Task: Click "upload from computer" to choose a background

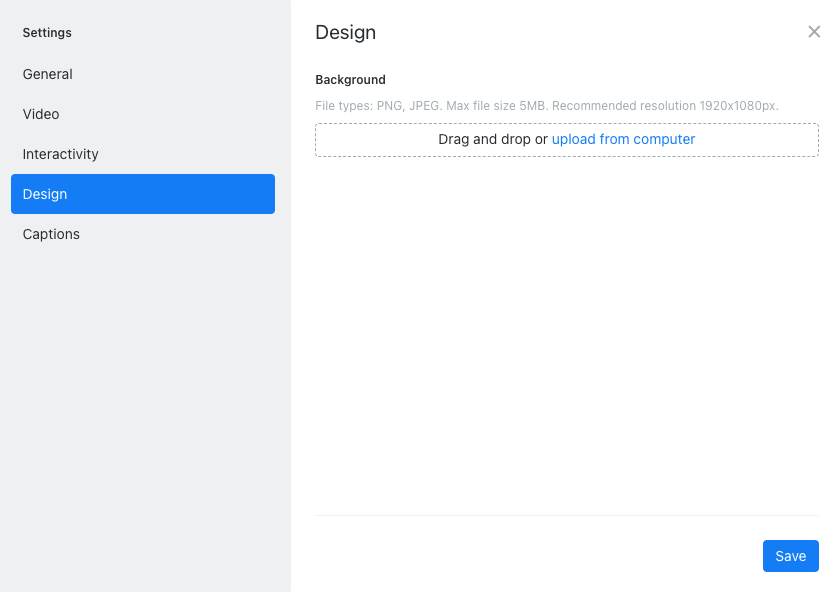Action: tap(623, 139)
